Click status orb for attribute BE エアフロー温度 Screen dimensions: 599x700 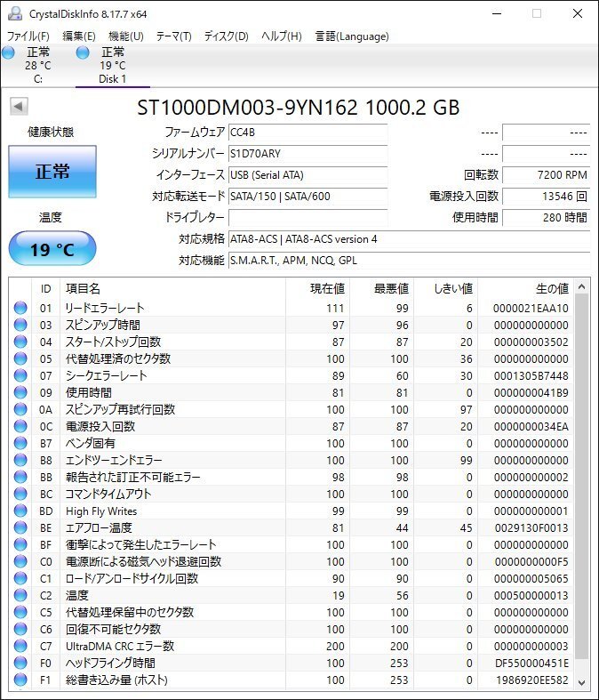20,527
